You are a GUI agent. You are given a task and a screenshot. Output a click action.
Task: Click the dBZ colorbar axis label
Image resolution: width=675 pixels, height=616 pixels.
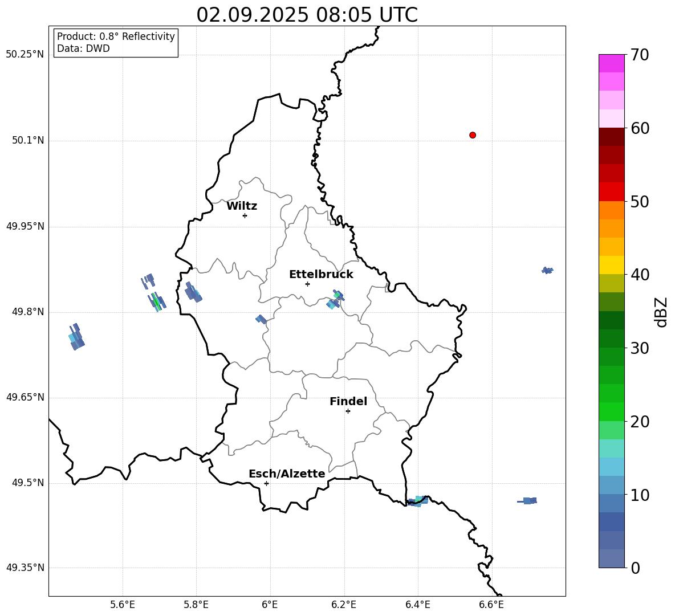(662, 312)
